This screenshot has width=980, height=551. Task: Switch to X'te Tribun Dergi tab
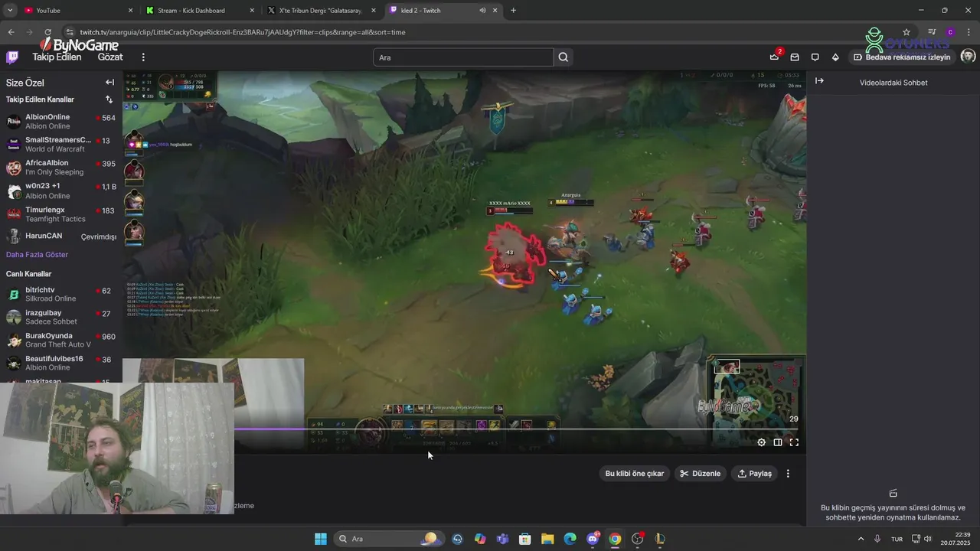[322, 11]
